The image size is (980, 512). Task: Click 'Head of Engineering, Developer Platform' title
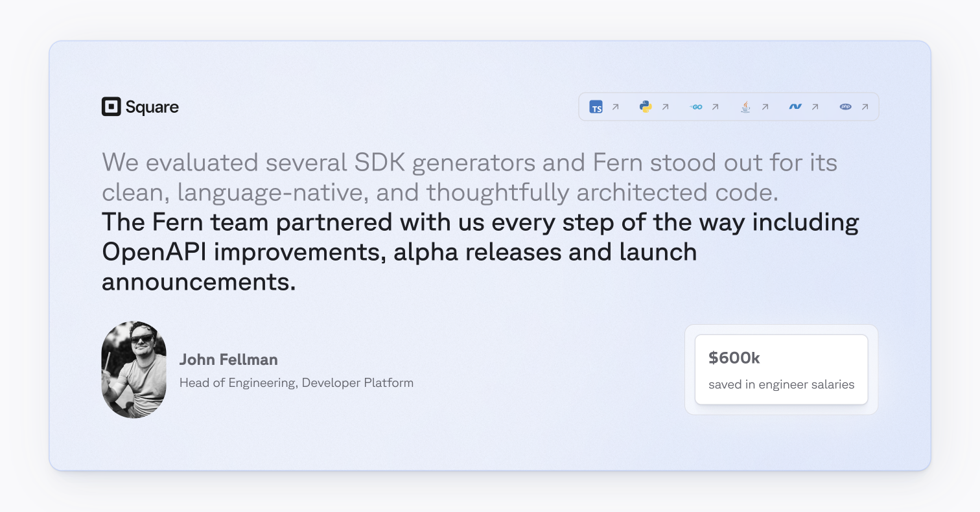pyautogui.click(x=296, y=383)
